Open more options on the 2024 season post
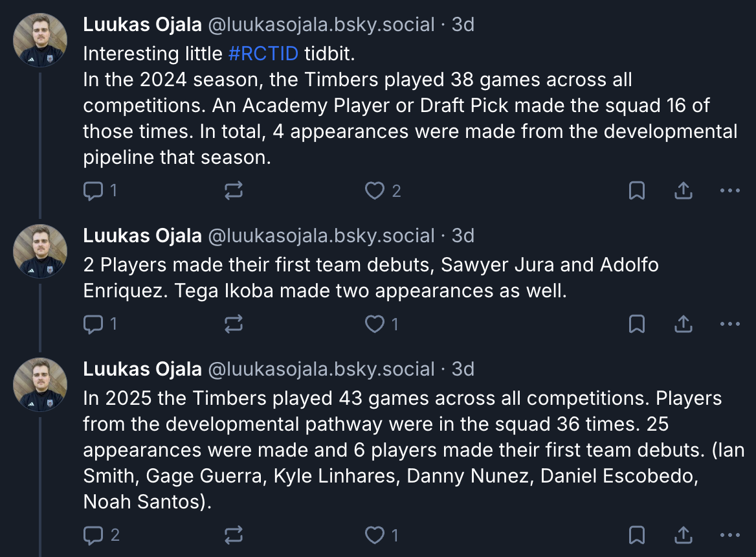The width and height of the screenshot is (756, 557). click(729, 190)
